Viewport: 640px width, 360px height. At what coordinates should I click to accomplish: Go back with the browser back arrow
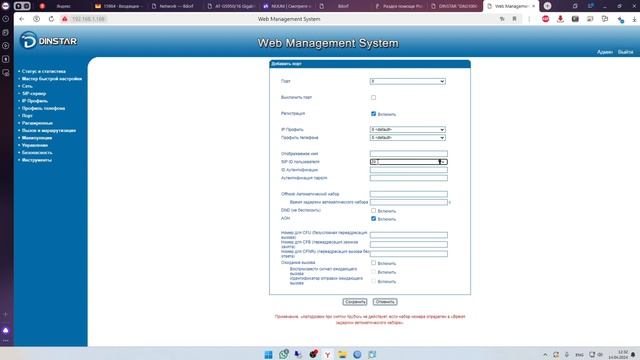22,19
